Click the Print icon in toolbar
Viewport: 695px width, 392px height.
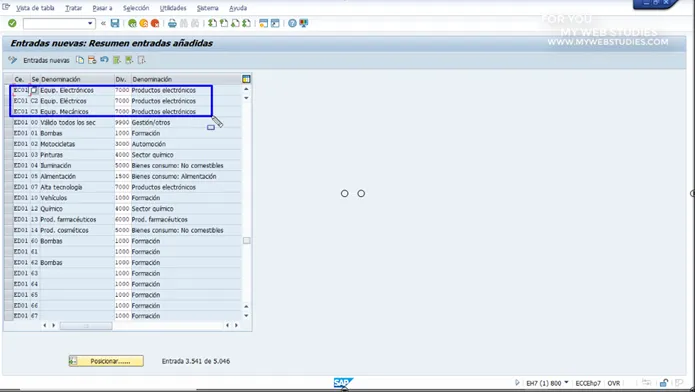pos(172,24)
